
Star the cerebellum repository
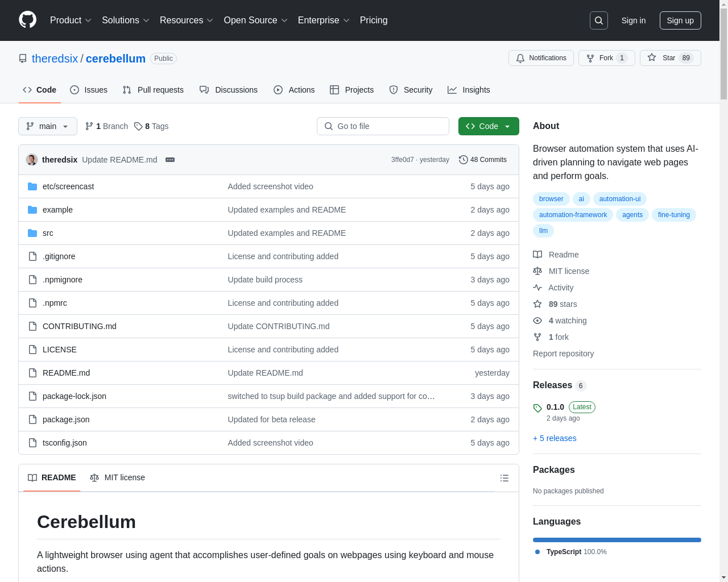pyautogui.click(x=670, y=58)
